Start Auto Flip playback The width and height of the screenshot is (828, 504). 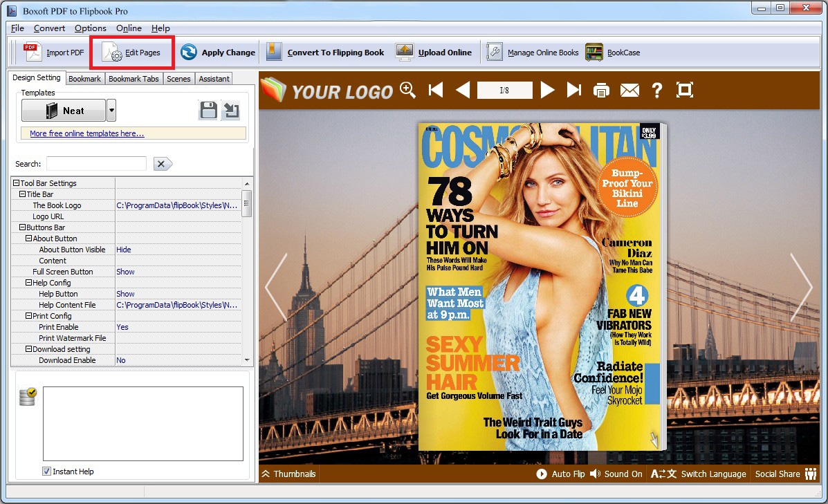coord(561,474)
